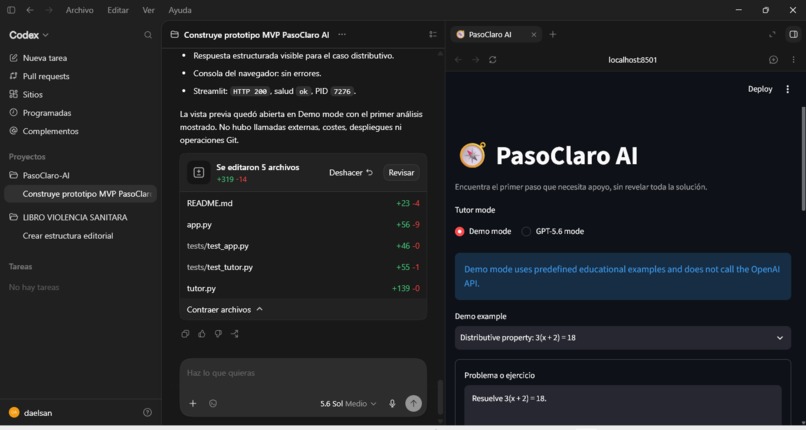Screen dimensions: 806x430
Task: Select the Demo mode radio button
Action: (x=460, y=232)
